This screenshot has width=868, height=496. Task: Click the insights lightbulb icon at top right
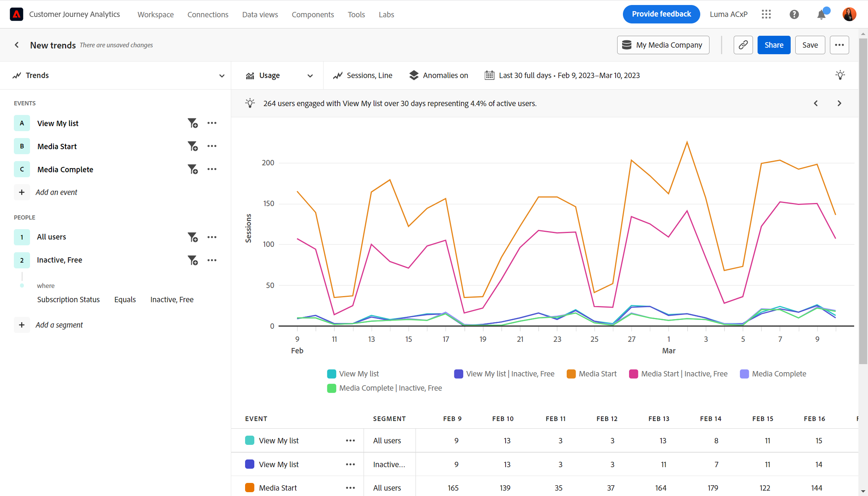840,75
